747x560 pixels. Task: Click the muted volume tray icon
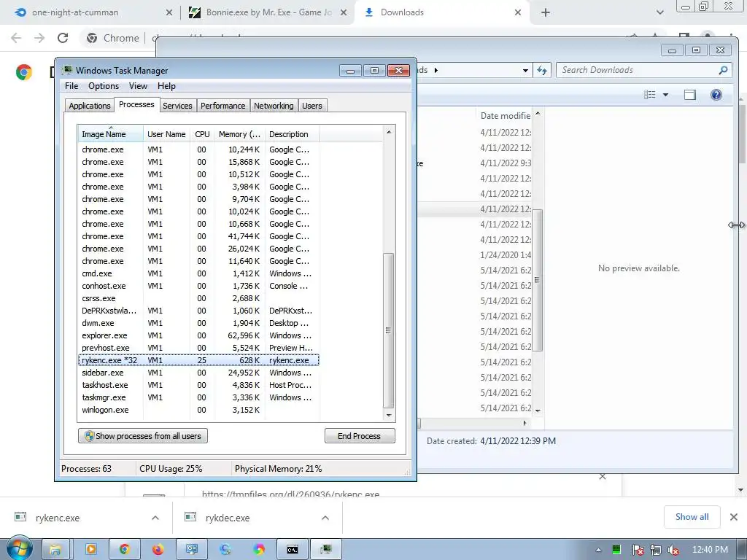tap(673, 550)
